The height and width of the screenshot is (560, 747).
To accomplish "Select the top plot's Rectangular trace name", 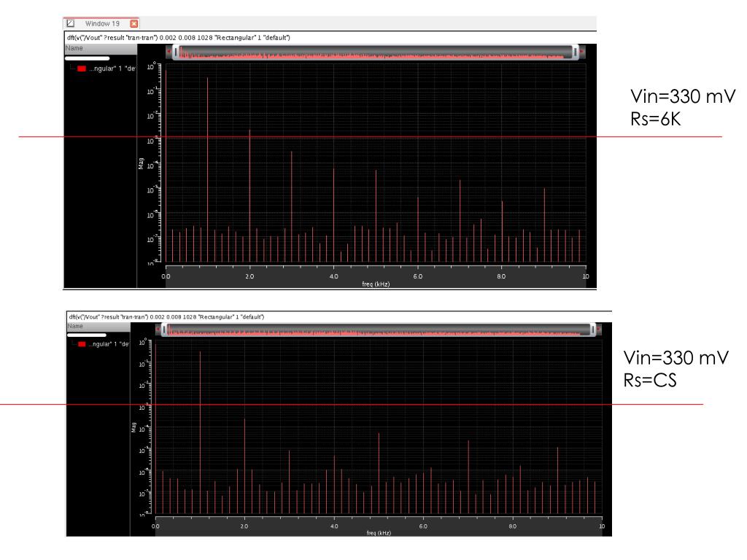I will point(112,69).
